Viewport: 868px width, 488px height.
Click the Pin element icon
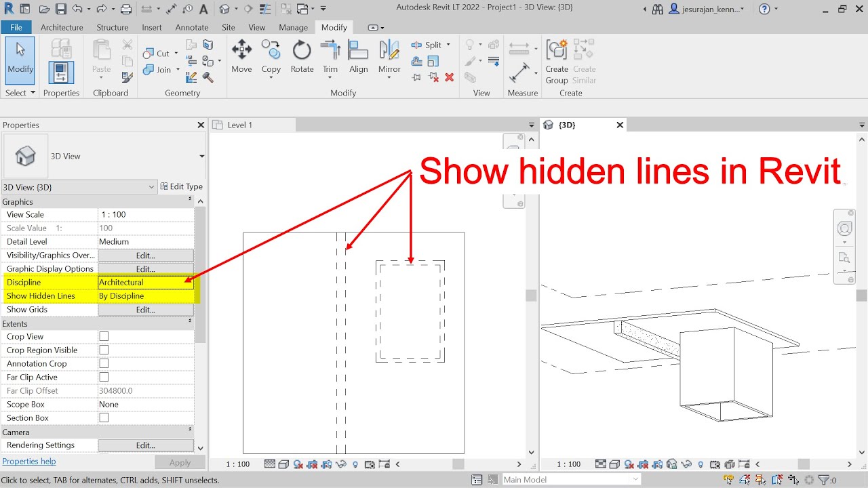[x=416, y=77]
